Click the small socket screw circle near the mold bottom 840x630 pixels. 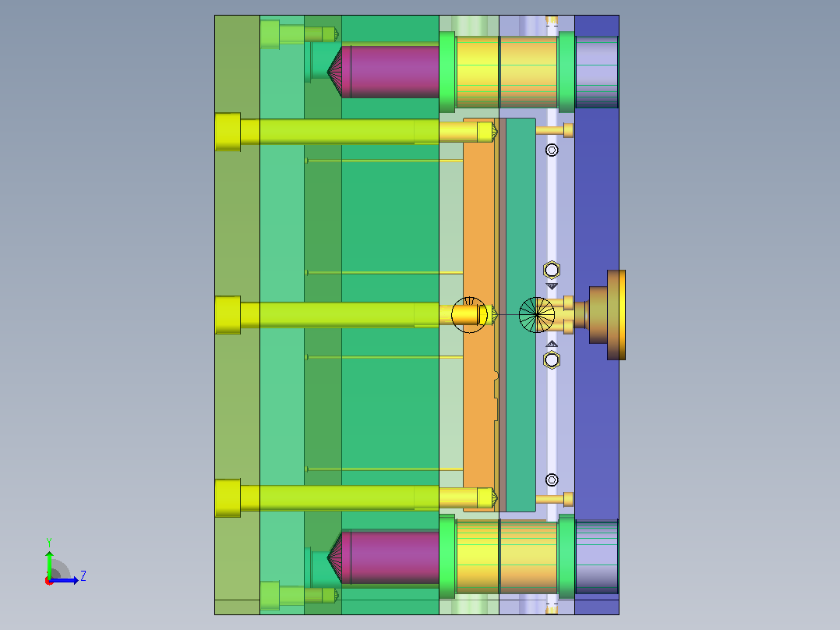click(x=552, y=480)
